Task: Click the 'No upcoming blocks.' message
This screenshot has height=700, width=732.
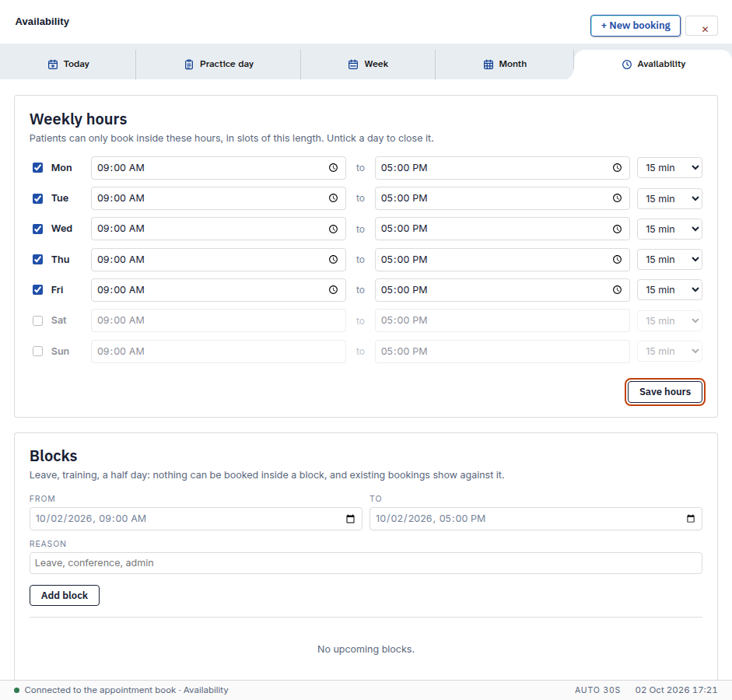Action: pyautogui.click(x=366, y=649)
